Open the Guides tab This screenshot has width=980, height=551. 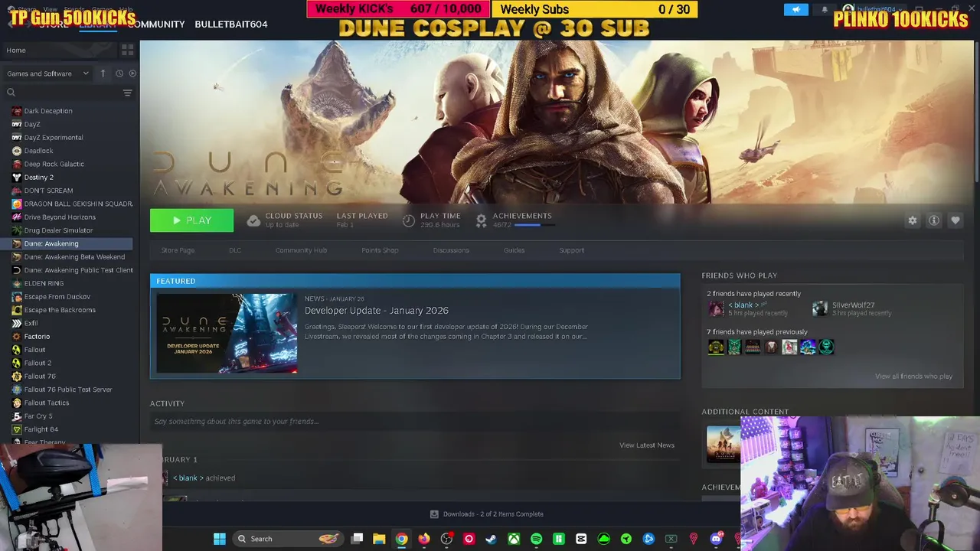click(x=514, y=250)
